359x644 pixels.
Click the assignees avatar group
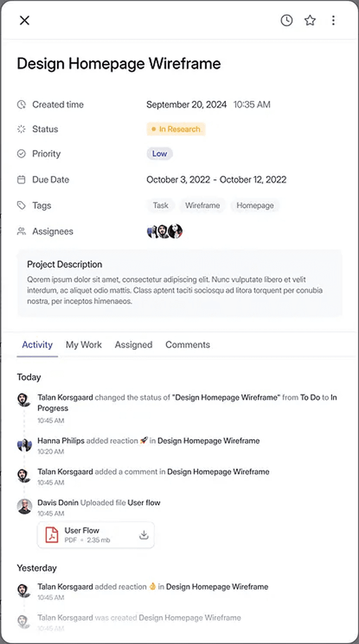pyautogui.click(x=165, y=231)
